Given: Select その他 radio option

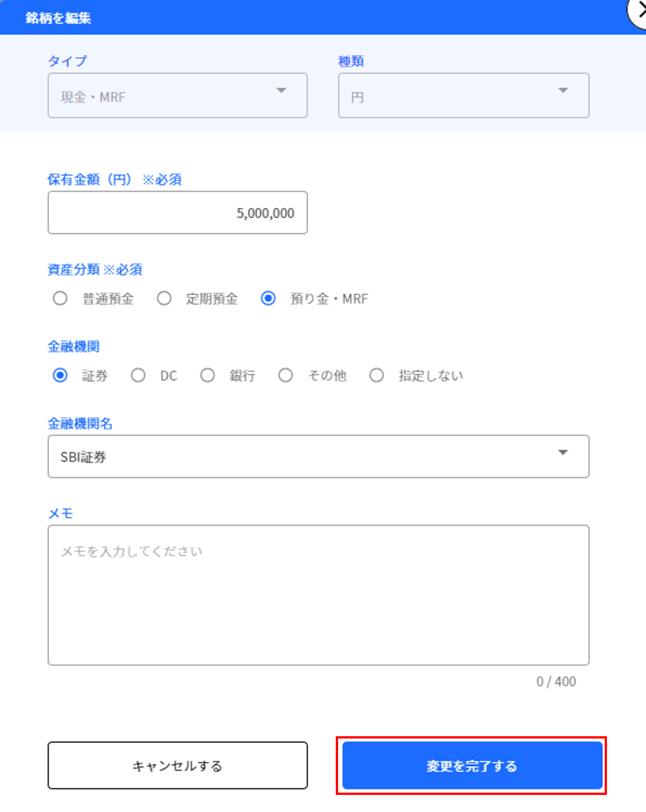Looking at the screenshot, I should 285,376.
